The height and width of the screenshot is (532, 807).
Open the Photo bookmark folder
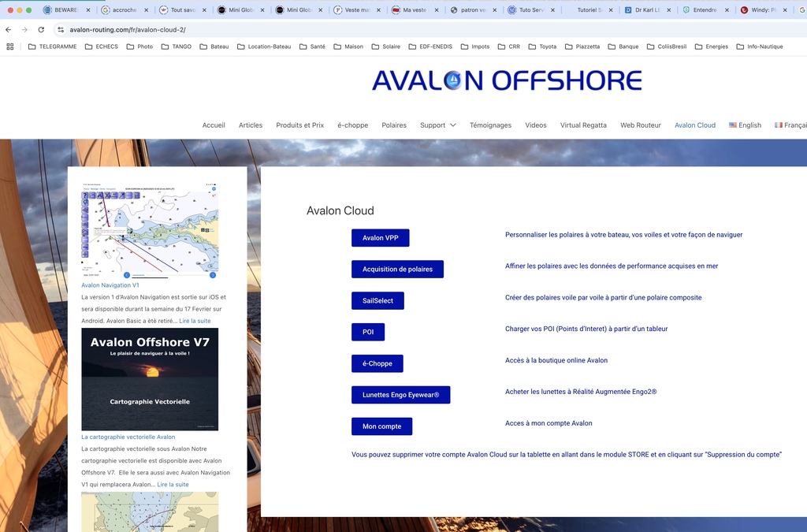tap(139, 47)
